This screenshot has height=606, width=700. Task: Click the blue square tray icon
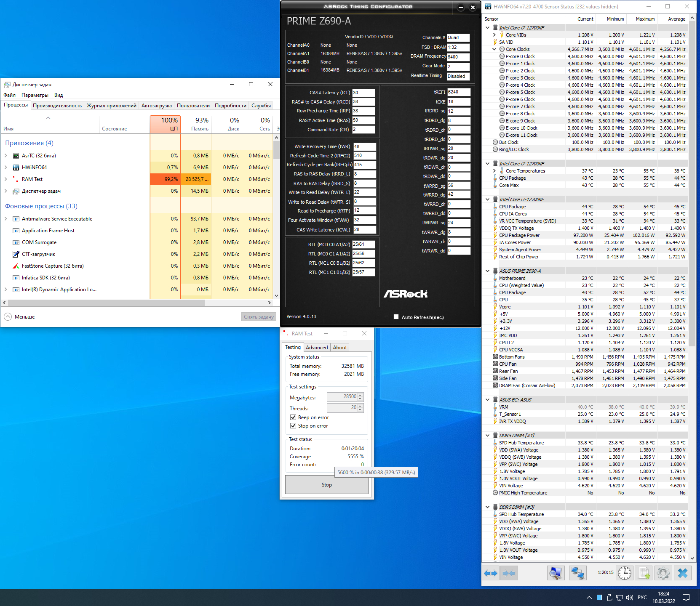599,598
